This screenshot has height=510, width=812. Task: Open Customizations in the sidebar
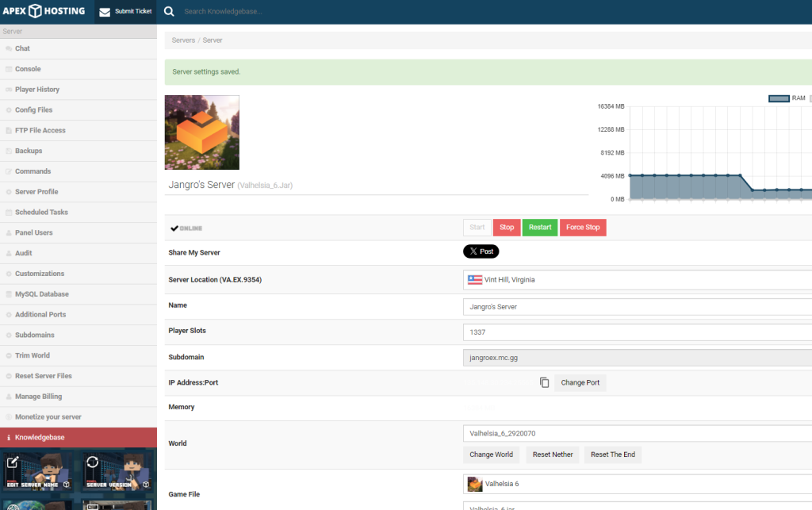coord(79,274)
